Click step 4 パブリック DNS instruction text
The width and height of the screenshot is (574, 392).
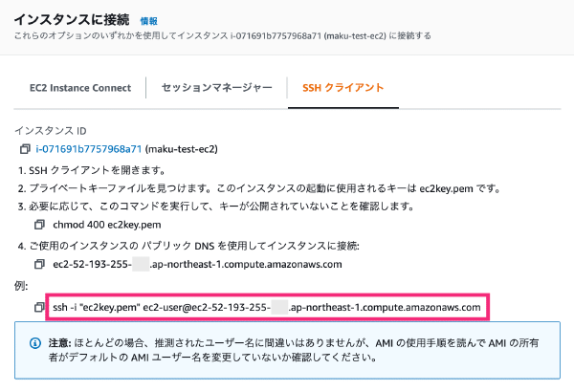pyautogui.click(x=188, y=246)
